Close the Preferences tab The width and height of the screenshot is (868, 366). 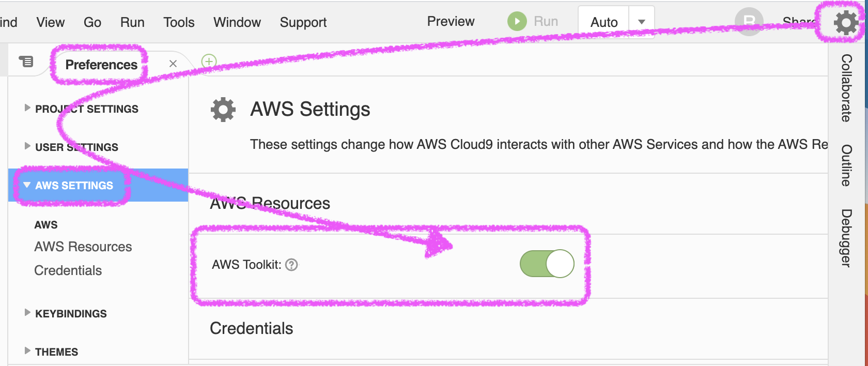tap(173, 64)
